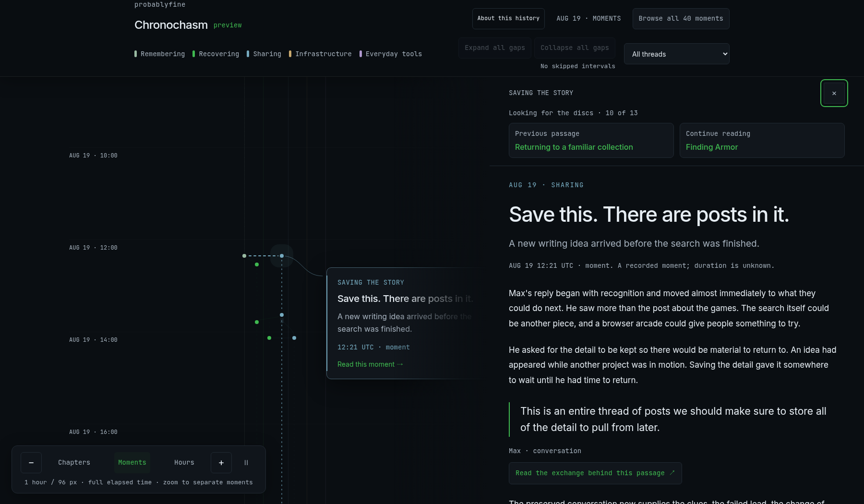Toggle the Infrastructure thread legend
864x504 pixels.
point(320,54)
